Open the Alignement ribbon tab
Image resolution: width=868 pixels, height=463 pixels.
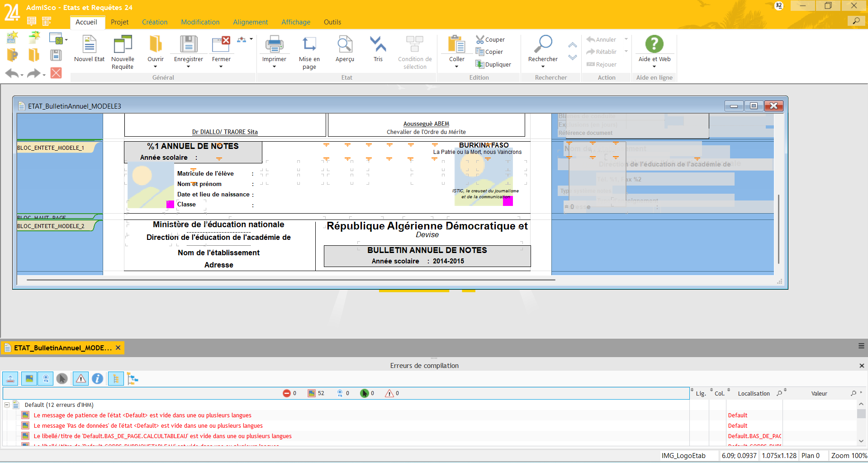pos(250,22)
